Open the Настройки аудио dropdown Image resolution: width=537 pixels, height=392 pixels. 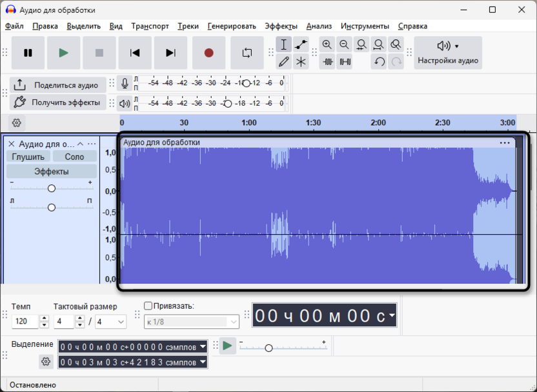tap(448, 53)
